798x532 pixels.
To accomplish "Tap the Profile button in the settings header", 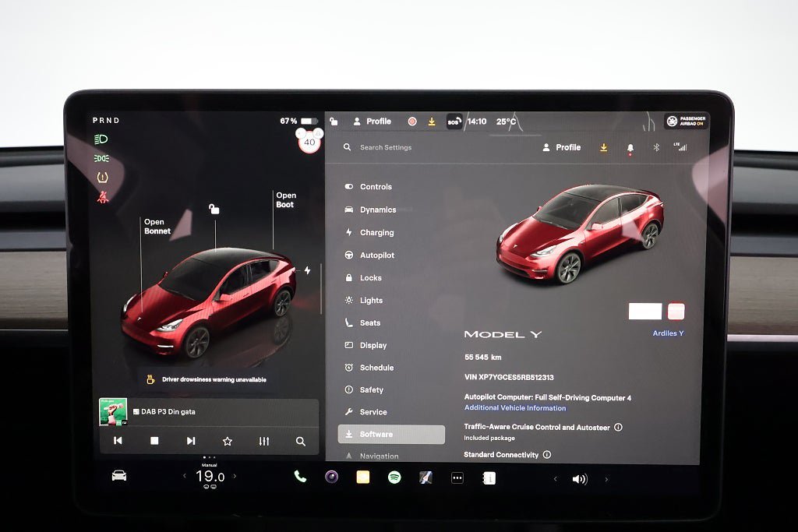I will point(561,147).
